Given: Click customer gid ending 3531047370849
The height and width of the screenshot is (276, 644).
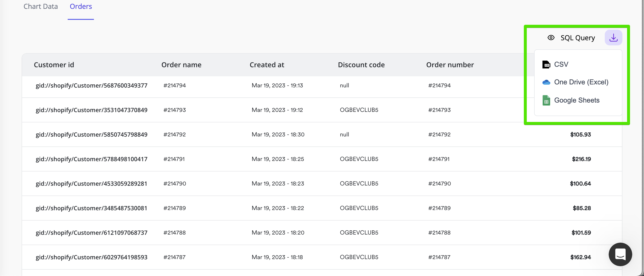Looking at the screenshot, I should (x=91, y=110).
